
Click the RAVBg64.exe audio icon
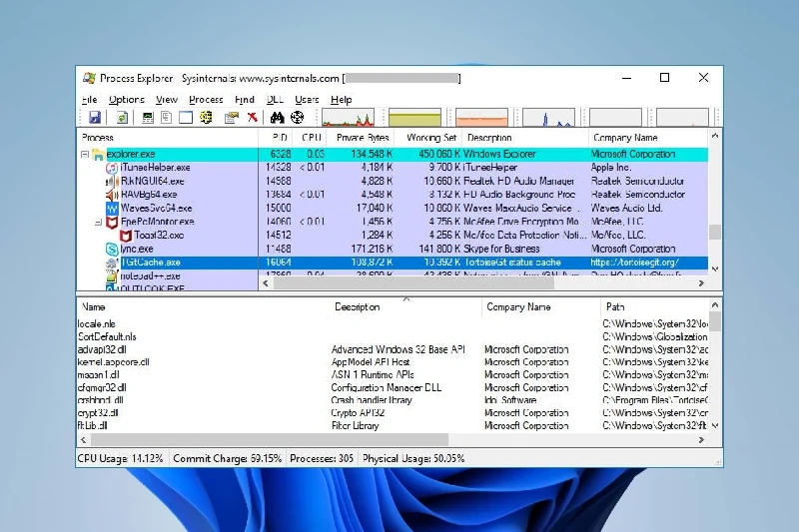click(x=112, y=195)
